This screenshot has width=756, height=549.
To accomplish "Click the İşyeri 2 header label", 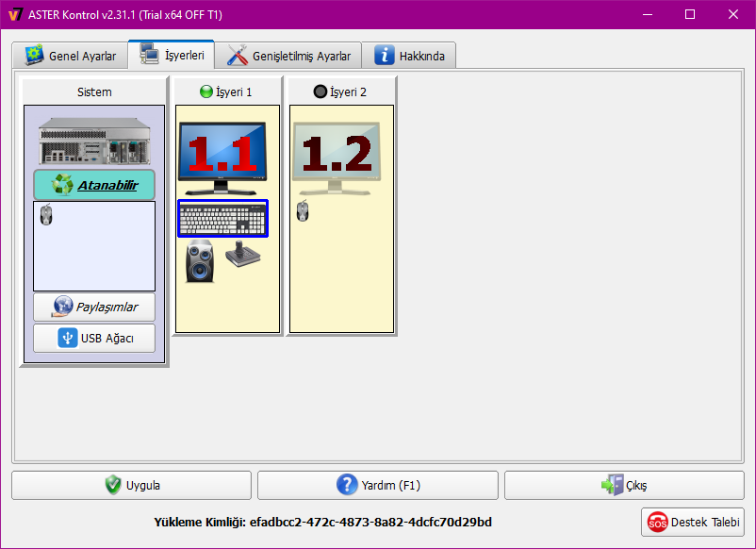I will pyautogui.click(x=348, y=91).
